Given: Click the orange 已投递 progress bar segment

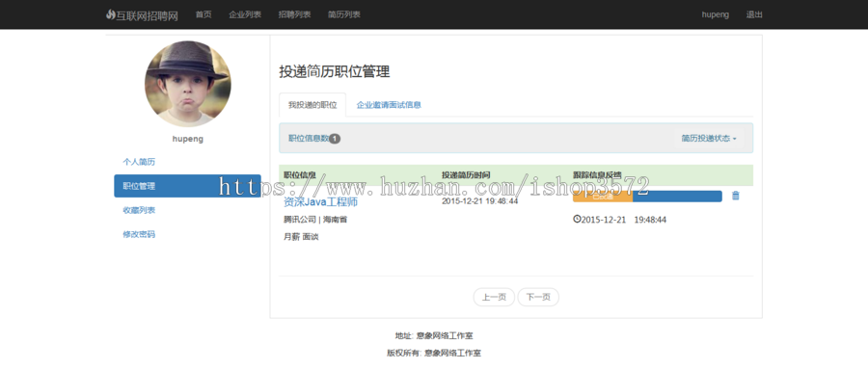Looking at the screenshot, I should tap(603, 197).
